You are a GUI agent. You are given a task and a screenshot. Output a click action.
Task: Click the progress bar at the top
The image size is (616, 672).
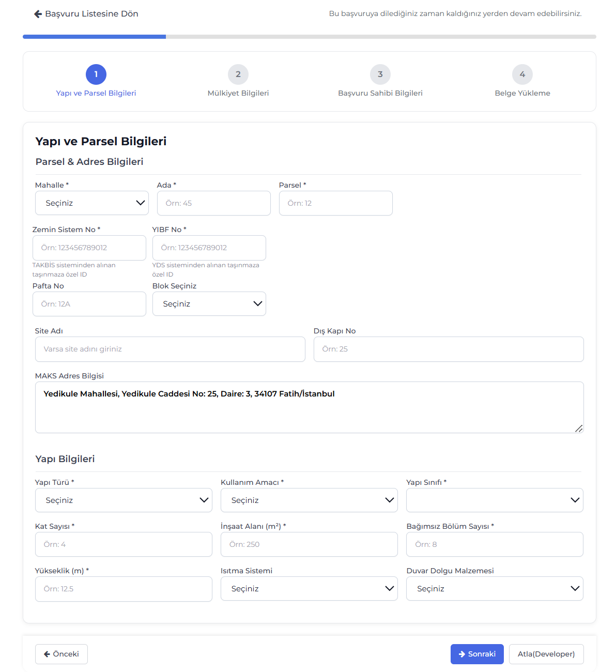(x=309, y=37)
